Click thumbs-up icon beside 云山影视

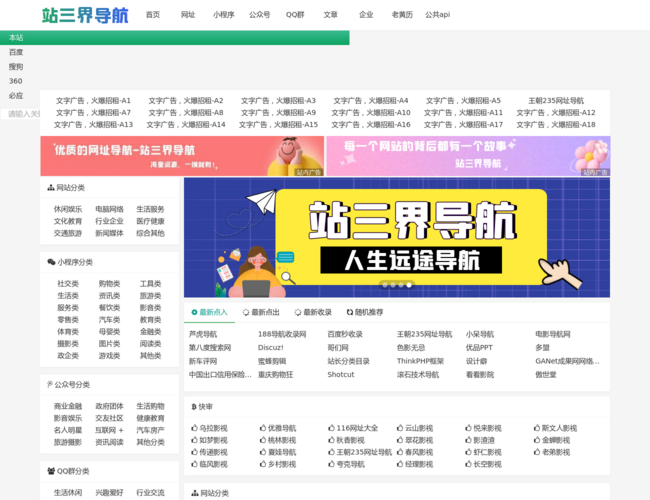click(x=400, y=428)
